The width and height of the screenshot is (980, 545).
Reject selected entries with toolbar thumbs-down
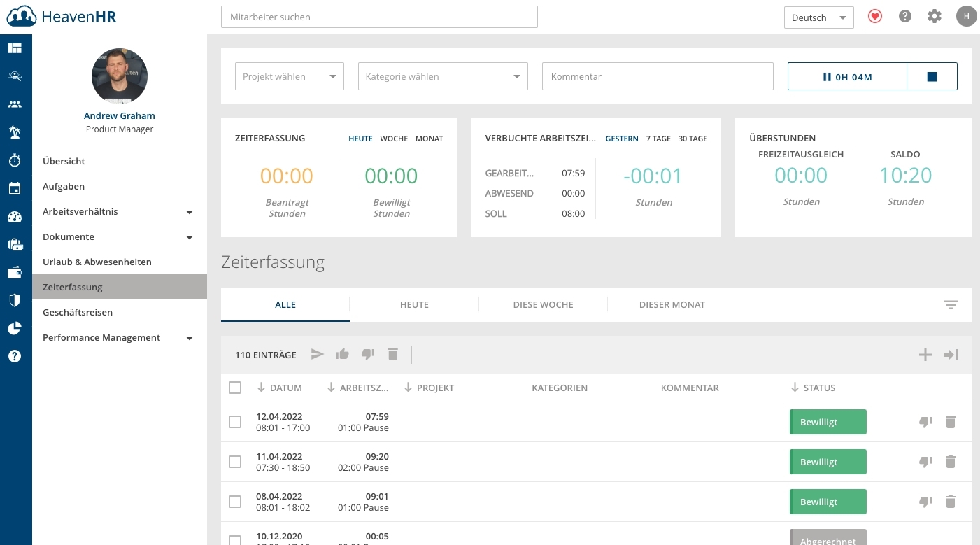coord(368,354)
